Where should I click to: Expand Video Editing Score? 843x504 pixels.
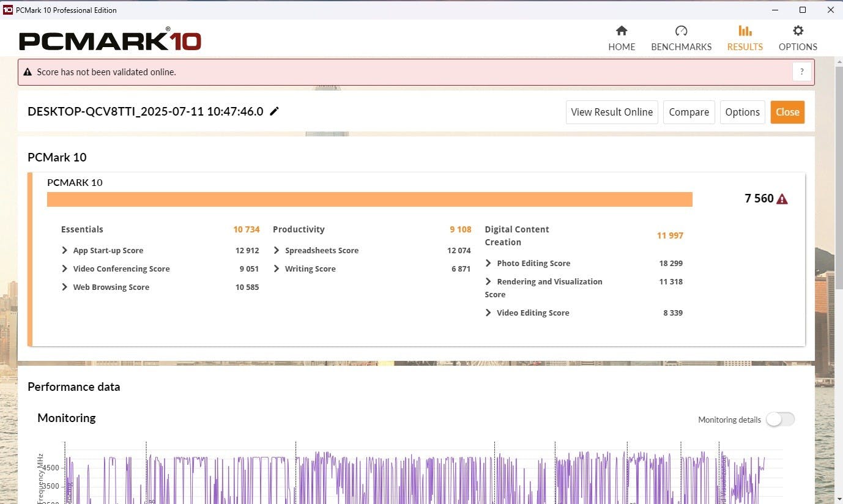coord(488,313)
